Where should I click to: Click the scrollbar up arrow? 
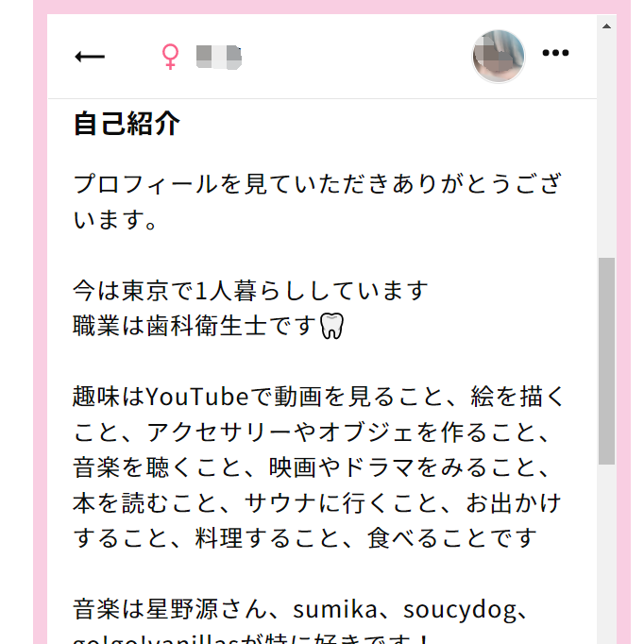(606, 26)
